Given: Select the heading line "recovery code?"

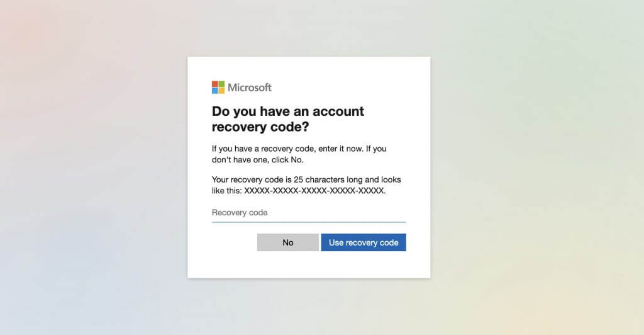Looking at the screenshot, I should coord(260,127).
